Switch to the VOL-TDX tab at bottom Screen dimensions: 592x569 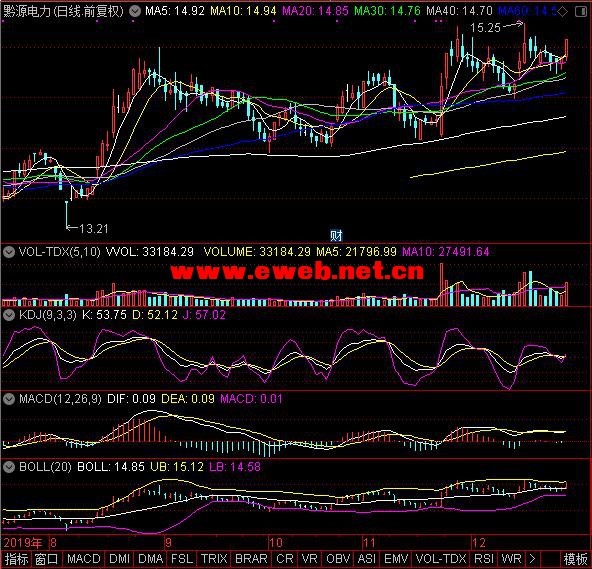441,559
